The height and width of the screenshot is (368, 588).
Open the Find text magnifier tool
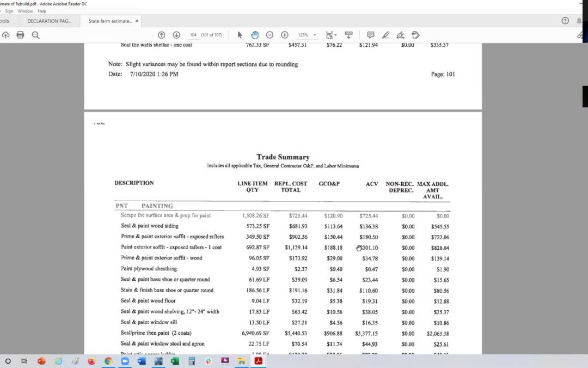pyautogui.click(x=35, y=35)
